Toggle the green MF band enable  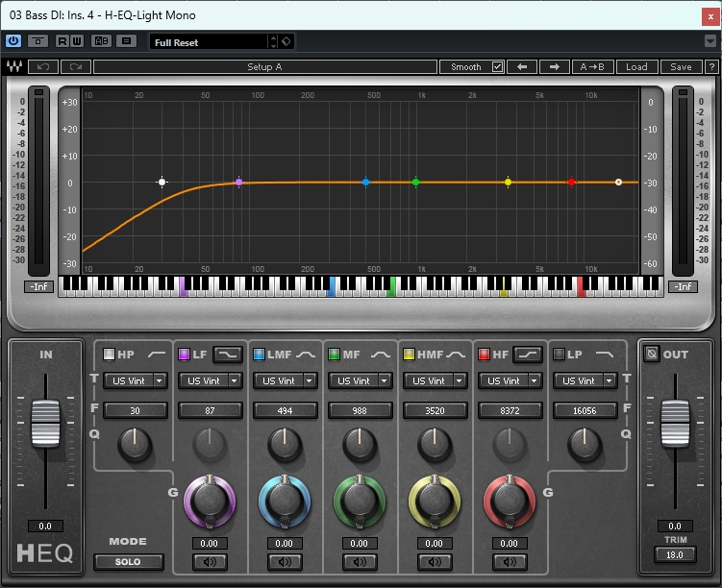pyautogui.click(x=334, y=355)
